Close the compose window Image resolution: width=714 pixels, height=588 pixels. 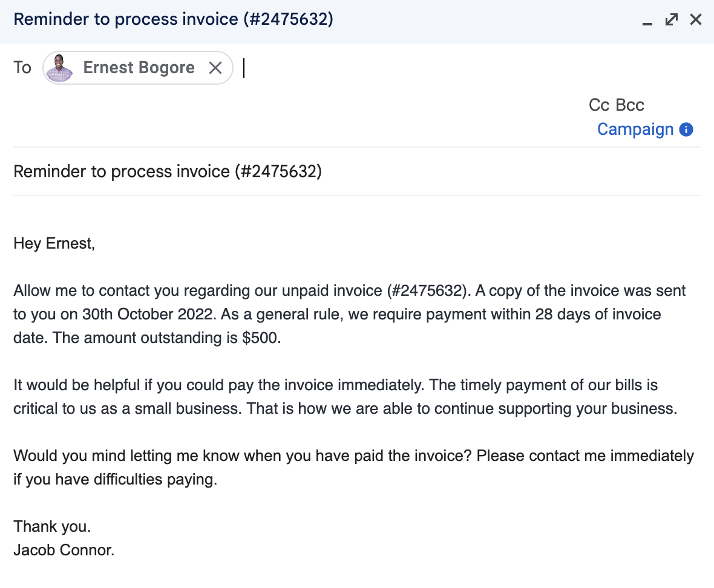tap(695, 19)
